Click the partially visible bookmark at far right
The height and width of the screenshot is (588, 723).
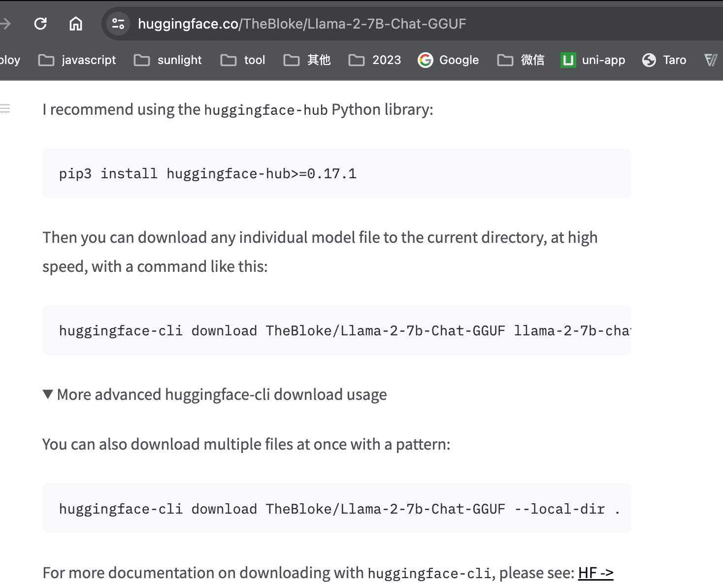pos(711,60)
